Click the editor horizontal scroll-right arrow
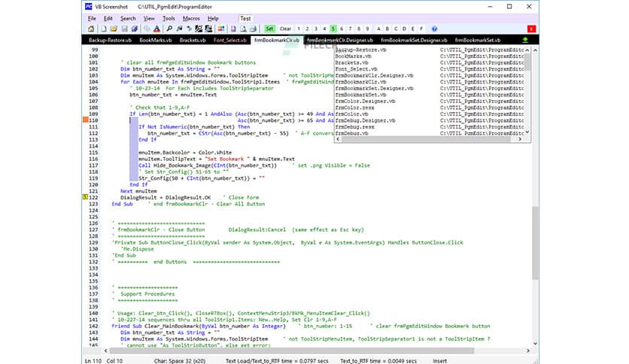Viewport: 629px width, 364px height. point(528,350)
